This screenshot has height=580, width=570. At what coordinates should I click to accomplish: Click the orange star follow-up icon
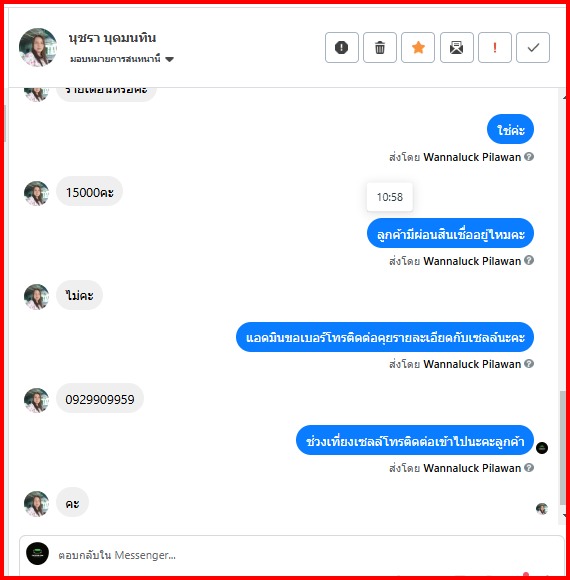tap(418, 47)
